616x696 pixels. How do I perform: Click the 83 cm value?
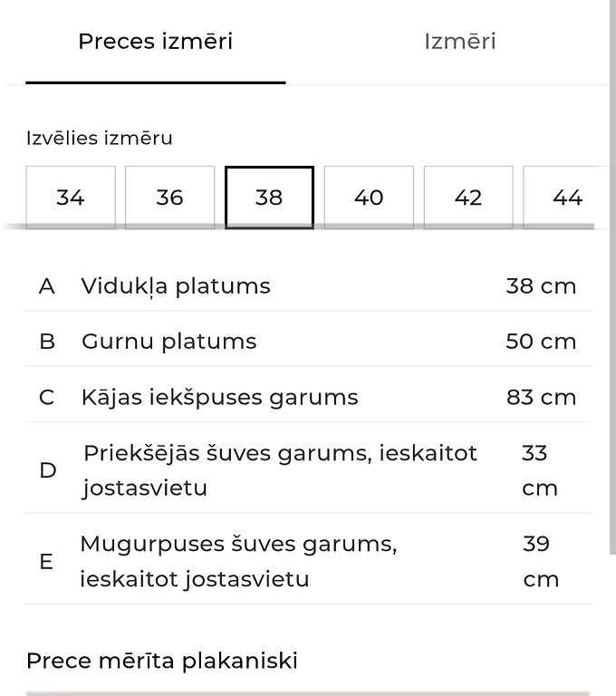coord(541,397)
